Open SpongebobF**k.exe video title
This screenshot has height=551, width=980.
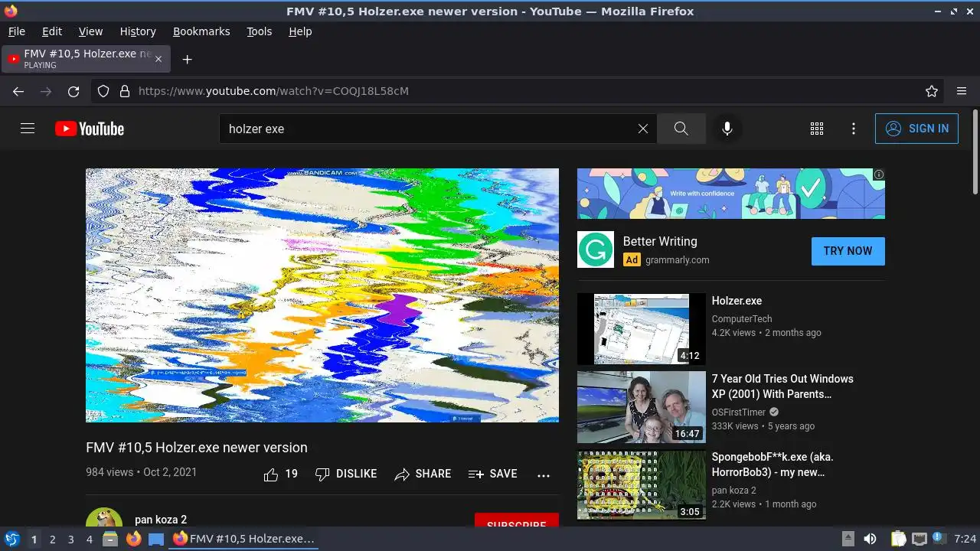pyautogui.click(x=773, y=465)
